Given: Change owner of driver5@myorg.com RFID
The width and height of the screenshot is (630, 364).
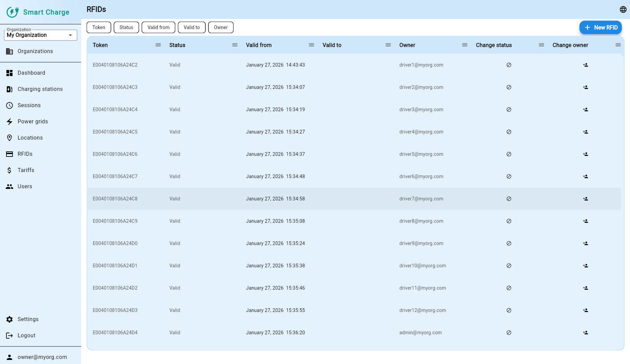Looking at the screenshot, I should [586, 154].
